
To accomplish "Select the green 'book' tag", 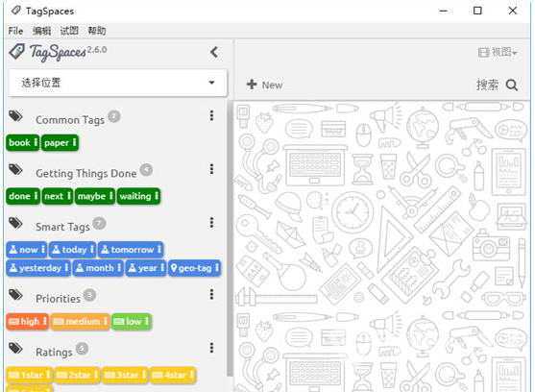I will point(22,142).
